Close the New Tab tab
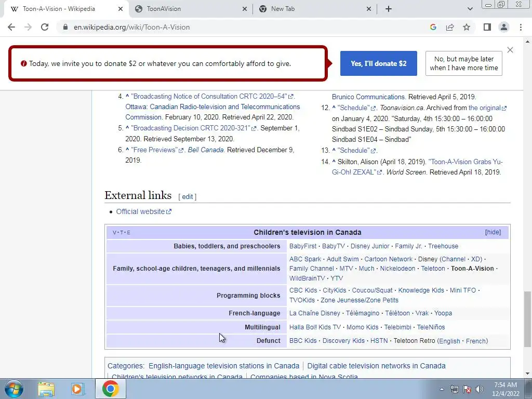 (369, 9)
